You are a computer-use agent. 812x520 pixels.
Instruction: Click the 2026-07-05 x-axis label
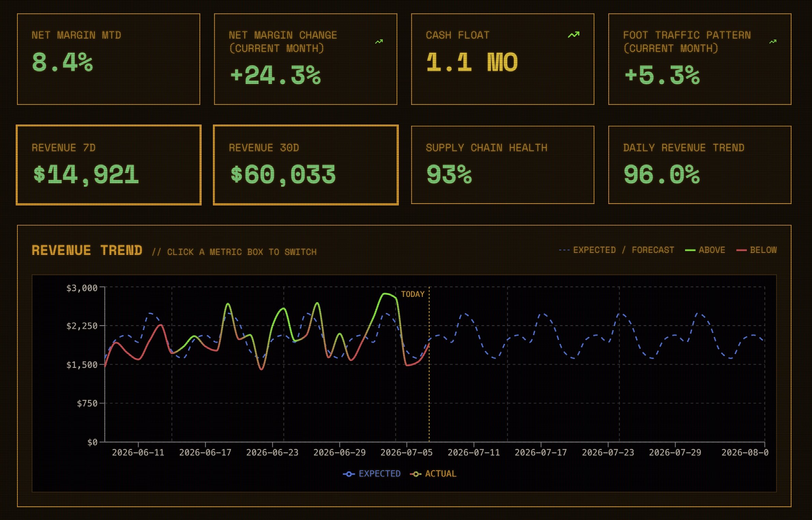pyautogui.click(x=407, y=452)
